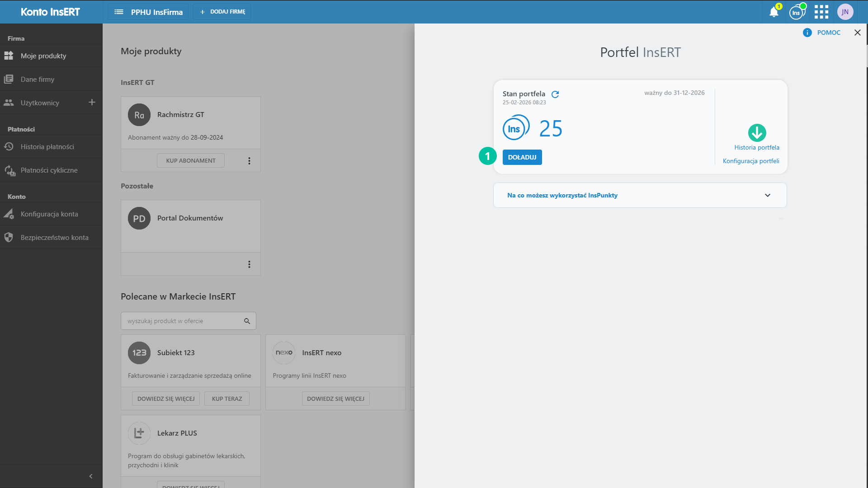Open the three-dot menu for Rachmistrz GT
Image resolution: width=868 pixels, height=488 pixels.
[249, 161]
